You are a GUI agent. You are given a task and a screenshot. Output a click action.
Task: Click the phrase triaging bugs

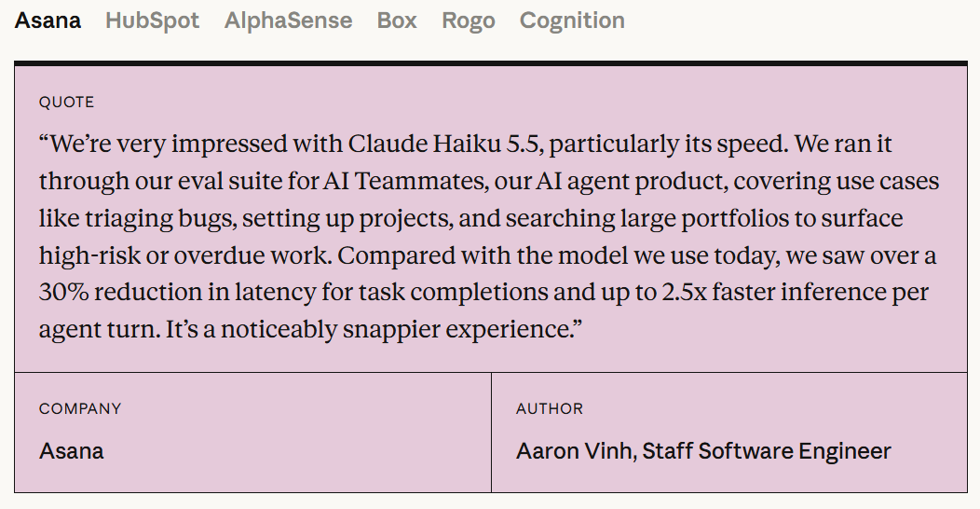coord(160,218)
